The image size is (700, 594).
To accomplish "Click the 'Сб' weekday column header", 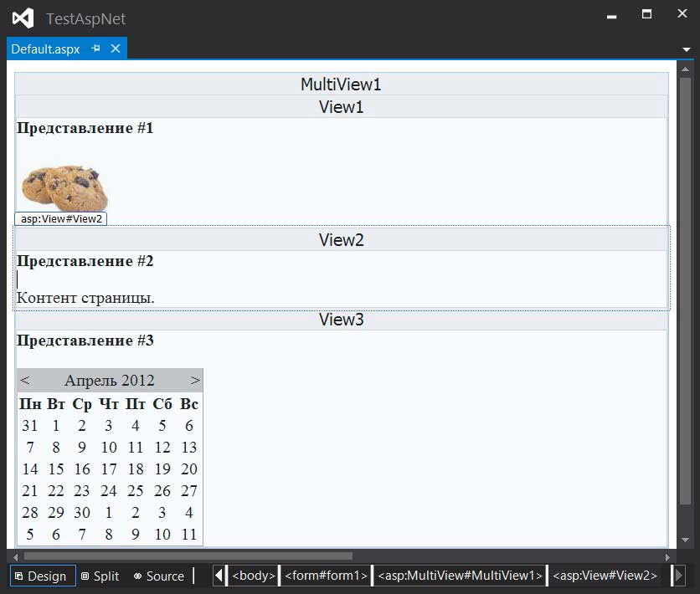I will point(162,404).
